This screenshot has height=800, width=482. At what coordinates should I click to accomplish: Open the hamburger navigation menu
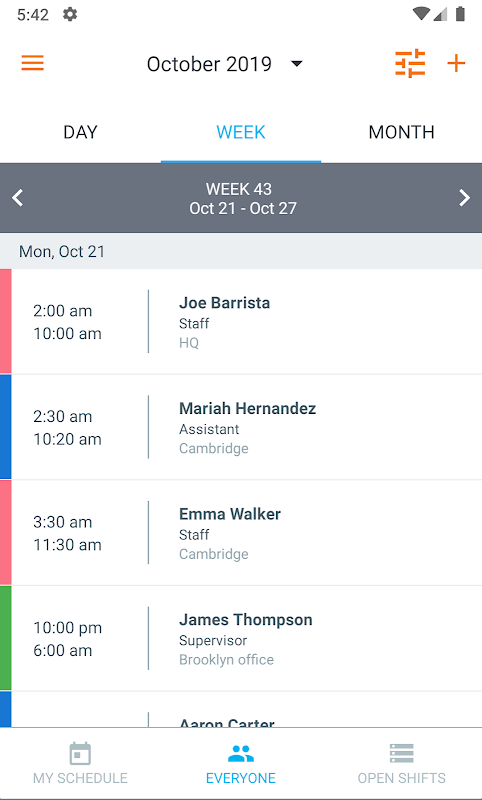coord(33,63)
